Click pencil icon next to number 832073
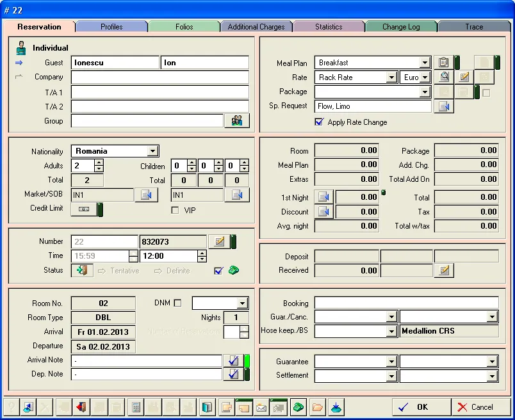Viewport: 515px width, 420px height. pyautogui.click(x=220, y=241)
